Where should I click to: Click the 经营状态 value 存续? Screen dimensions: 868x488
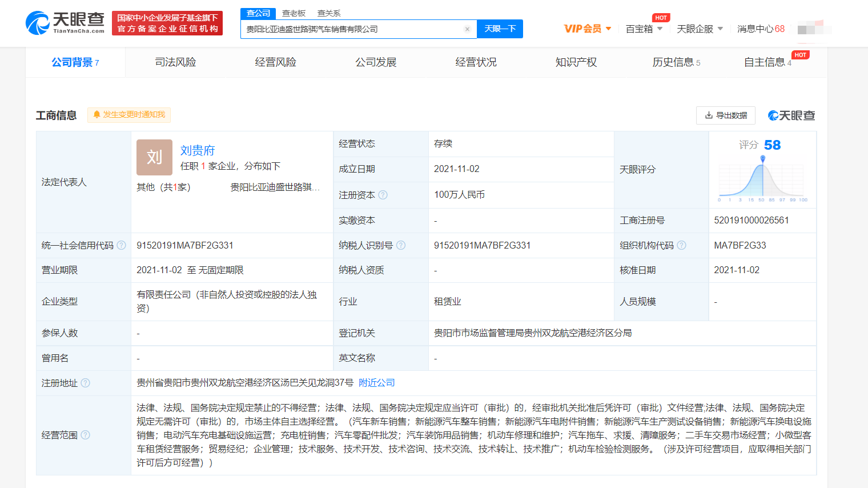[x=443, y=143]
